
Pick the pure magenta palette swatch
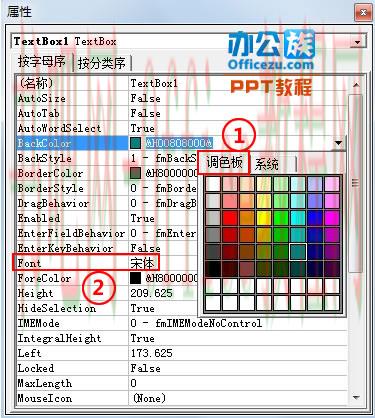point(332,218)
